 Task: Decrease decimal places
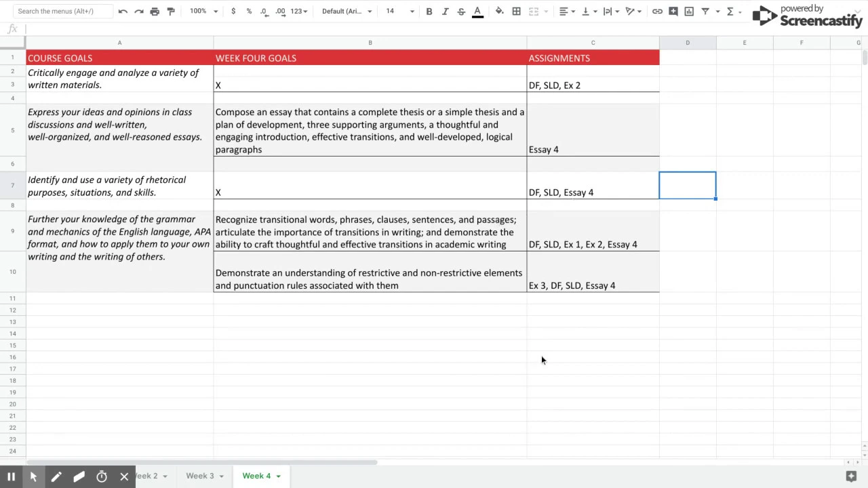pyautogui.click(x=264, y=12)
